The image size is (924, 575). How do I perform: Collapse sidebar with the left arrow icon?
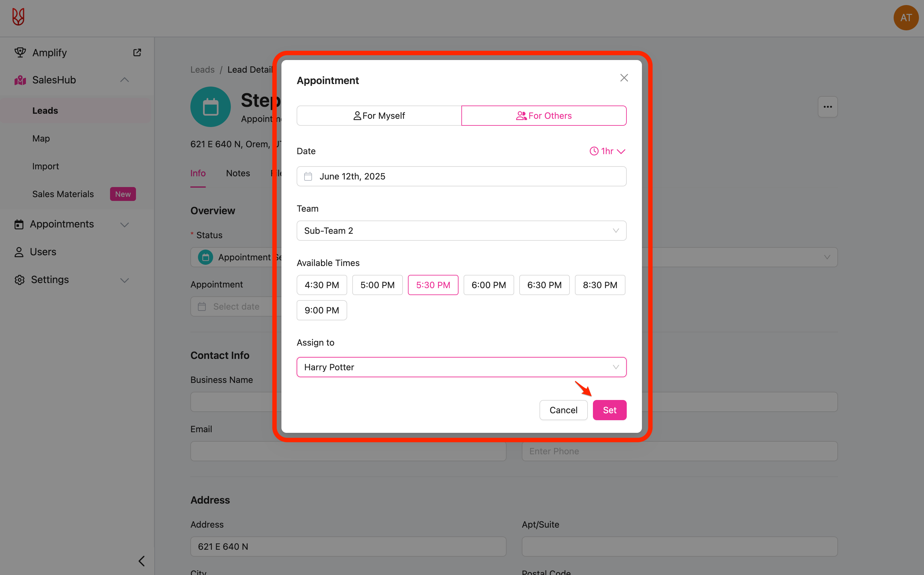[142, 561]
